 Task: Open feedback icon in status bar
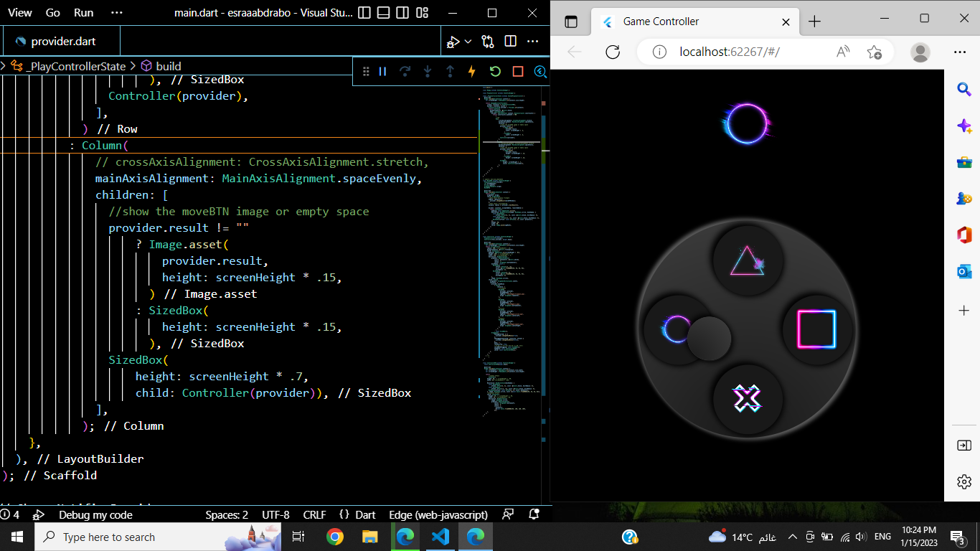pos(508,514)
